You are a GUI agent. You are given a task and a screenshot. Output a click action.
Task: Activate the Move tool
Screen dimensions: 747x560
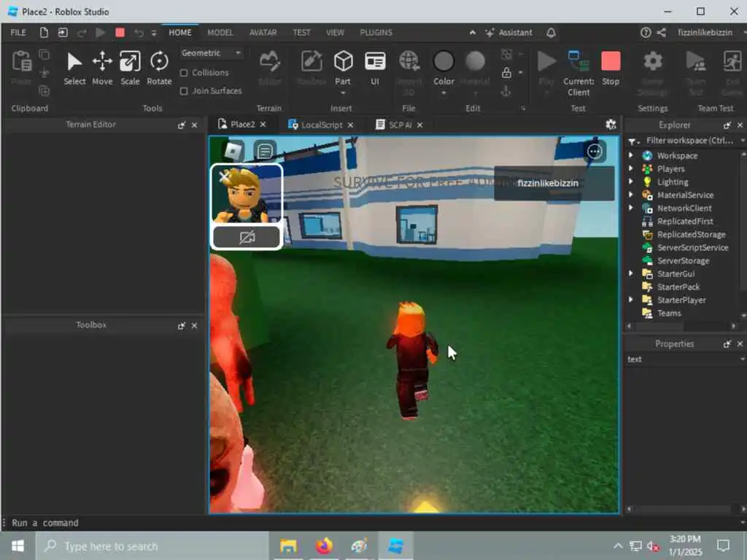[x=102, y=68]
